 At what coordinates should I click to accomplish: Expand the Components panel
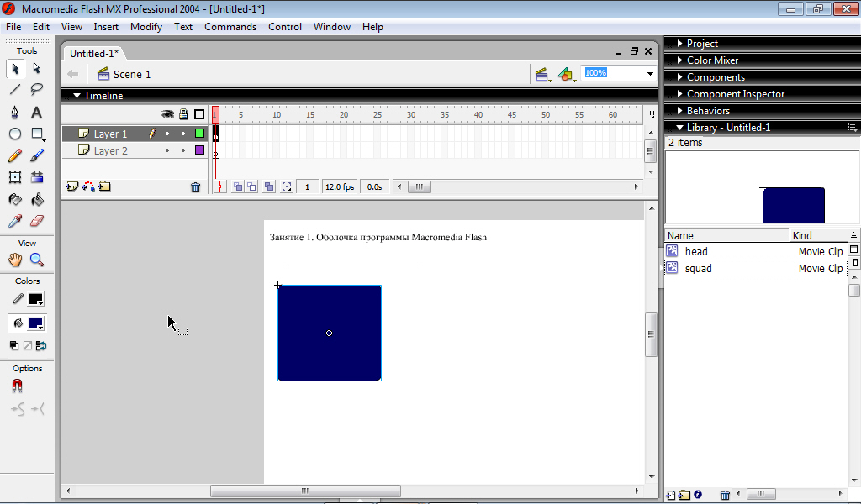point(679,76)
